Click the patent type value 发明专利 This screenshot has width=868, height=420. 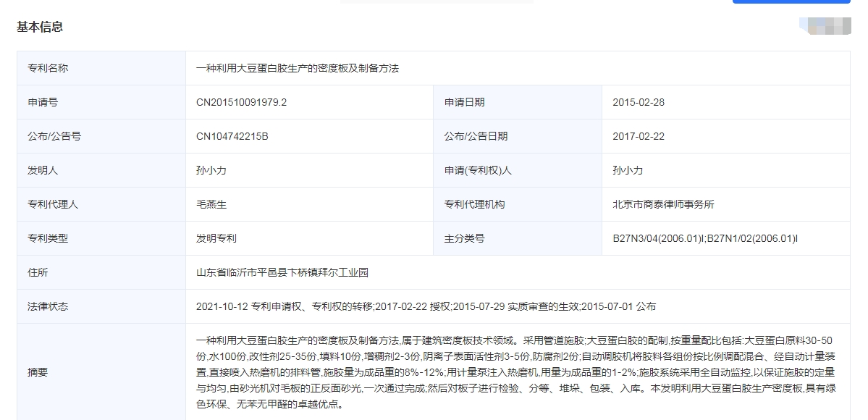tap(216, 238)
